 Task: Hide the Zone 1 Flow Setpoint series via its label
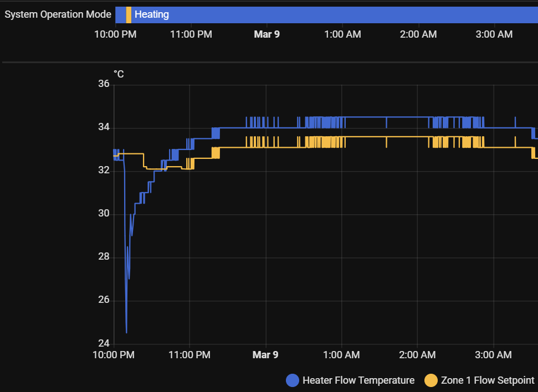tap(488, 380)
